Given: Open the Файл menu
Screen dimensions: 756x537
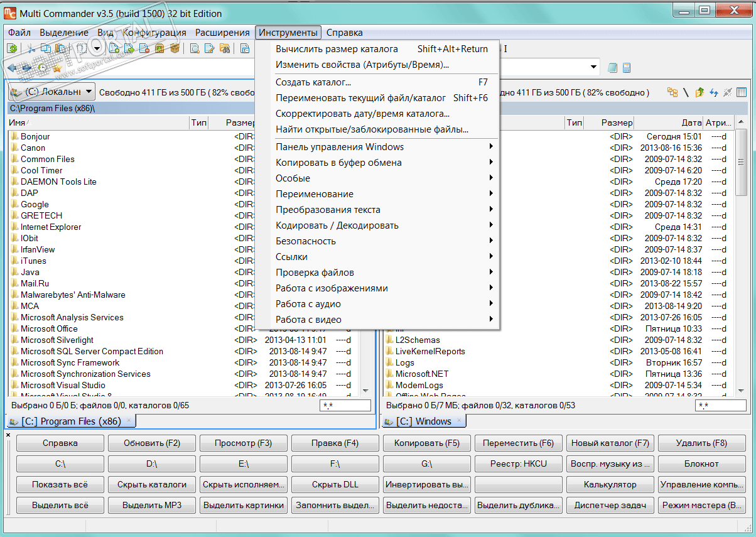Looking at the screenshot, I should [19, 33].
